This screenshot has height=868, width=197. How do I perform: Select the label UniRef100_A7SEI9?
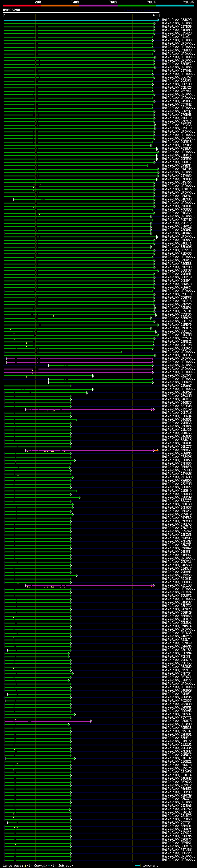[177, 128]
